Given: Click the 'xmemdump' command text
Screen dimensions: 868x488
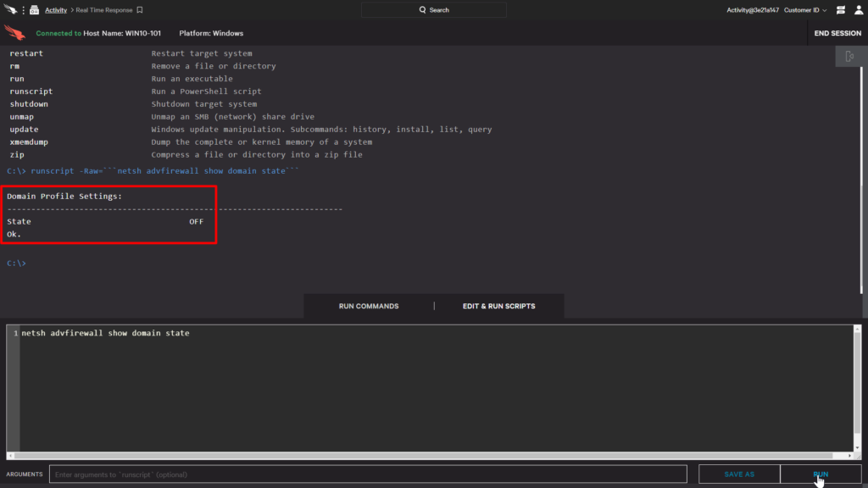Looking at the screenshot, I should pos(29,142).
